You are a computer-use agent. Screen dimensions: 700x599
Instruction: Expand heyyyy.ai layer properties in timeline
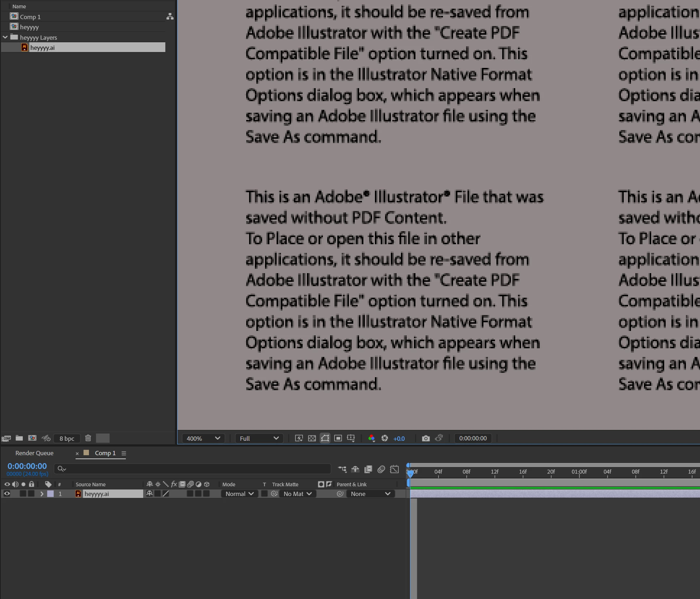click(42, 494)
